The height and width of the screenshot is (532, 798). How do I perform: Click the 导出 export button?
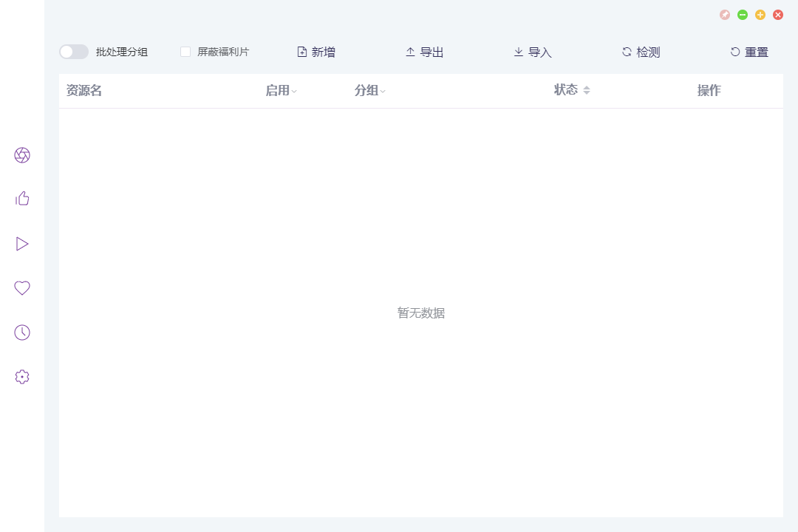coord(424,52)
